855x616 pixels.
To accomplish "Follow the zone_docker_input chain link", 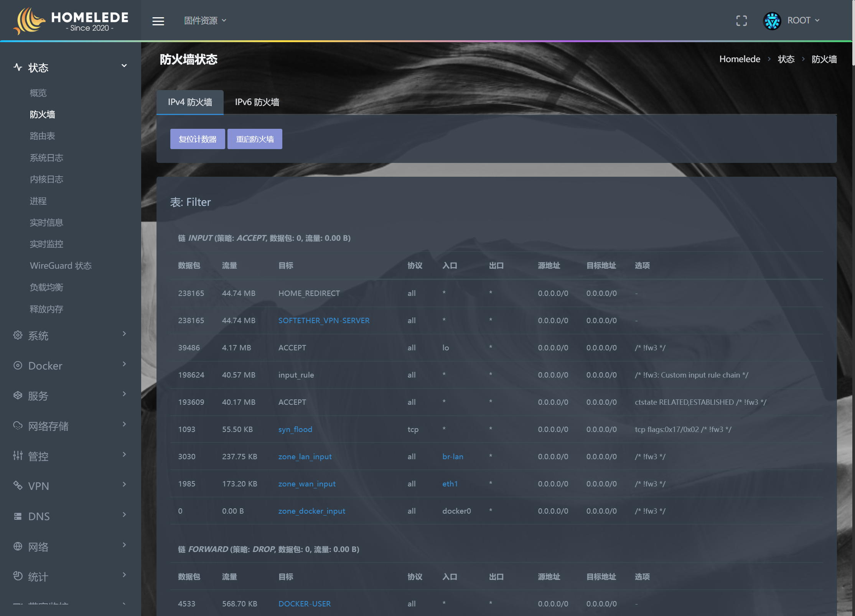I will point(311,511).
